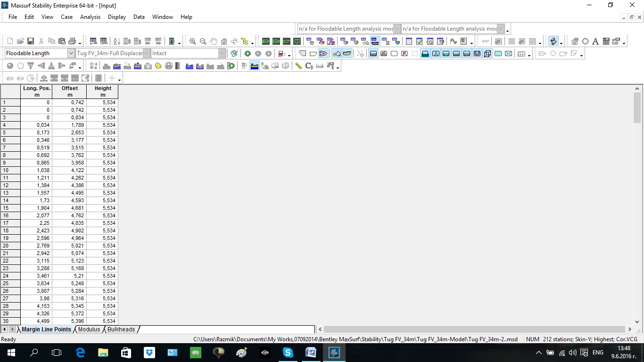Image resolution: width=644 pixels, height=362 pixels.
Task: Select the Pan hand tool
Action: 214,41
